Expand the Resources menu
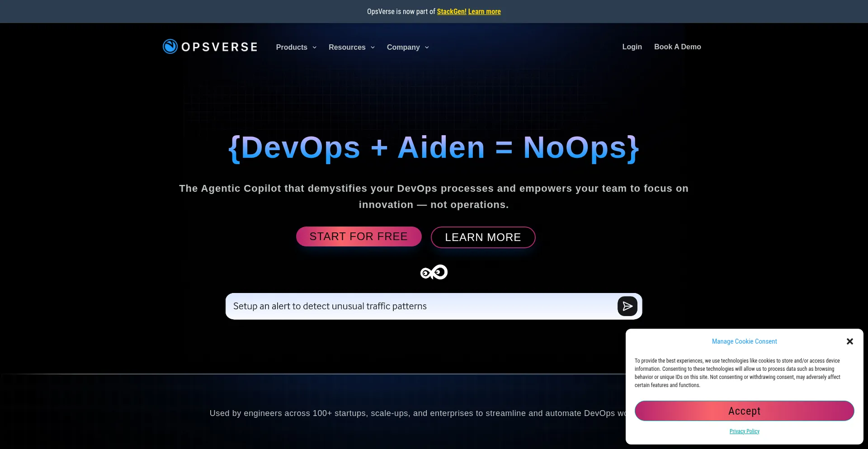The image size is (868, 449). pyautogui.click(x=347, y=47)
